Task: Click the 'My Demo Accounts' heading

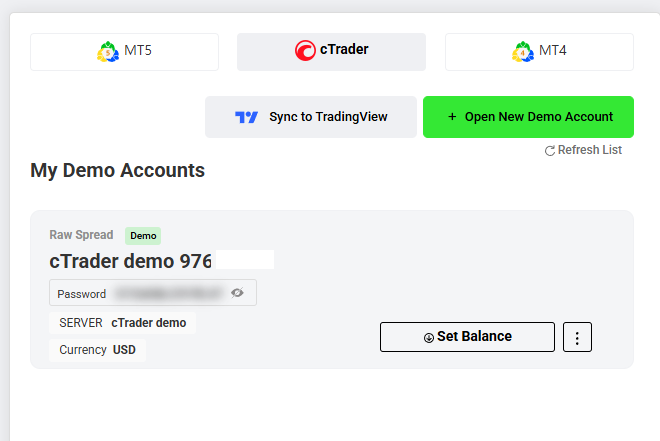Action: coord(117,170)
